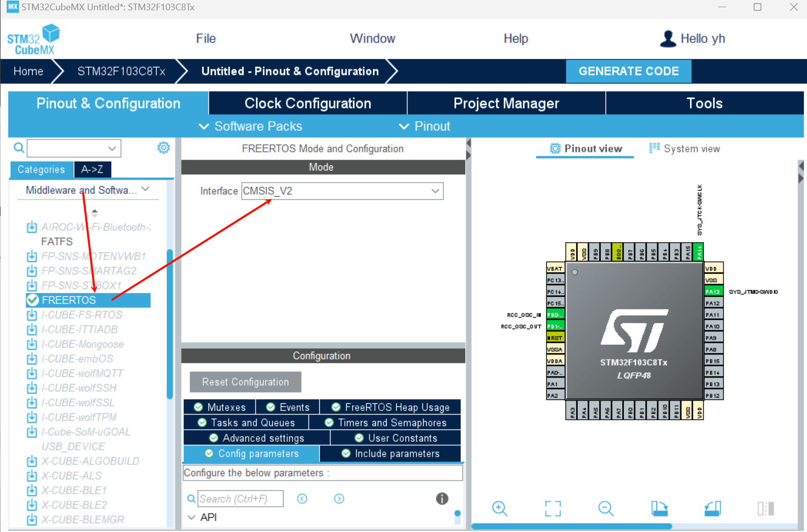Screen dimensions: 807x532
Task: Click the STM32F103C8Tx breadcrumb
Action: tap(121, 71)
